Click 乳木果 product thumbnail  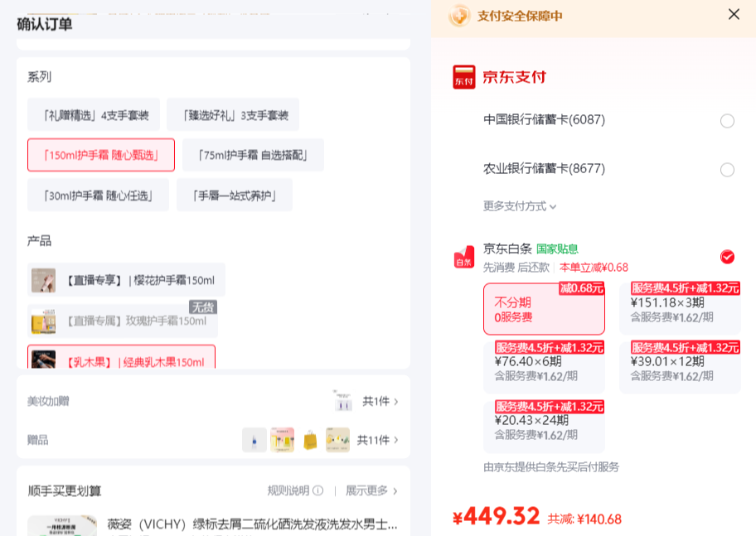[x=43, y=360]
